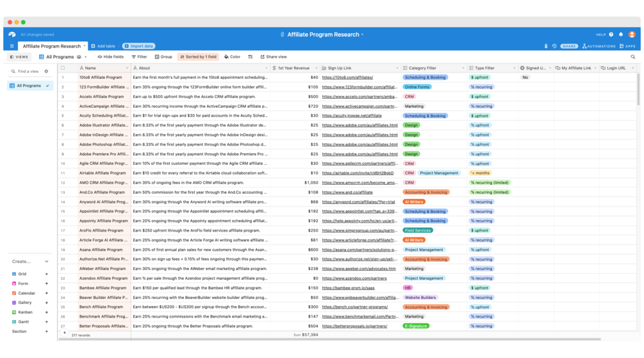Open the Type Filter column dropdown
The image size is (644, 358).
[514, 68]
